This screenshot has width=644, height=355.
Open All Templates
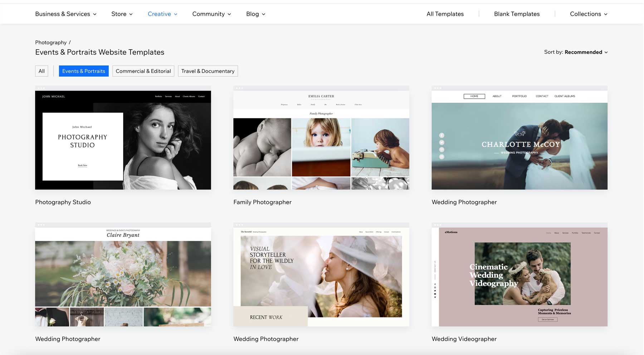[x=445, y=14]
